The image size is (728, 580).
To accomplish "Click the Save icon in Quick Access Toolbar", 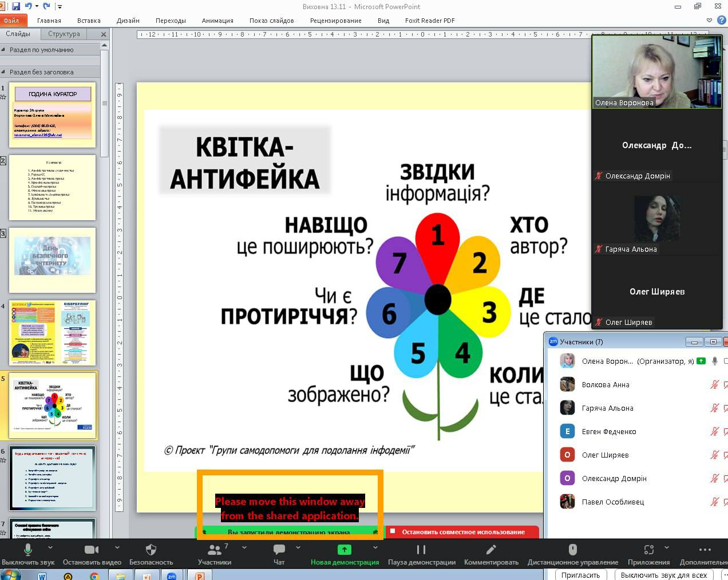I will tap(16, 6).
